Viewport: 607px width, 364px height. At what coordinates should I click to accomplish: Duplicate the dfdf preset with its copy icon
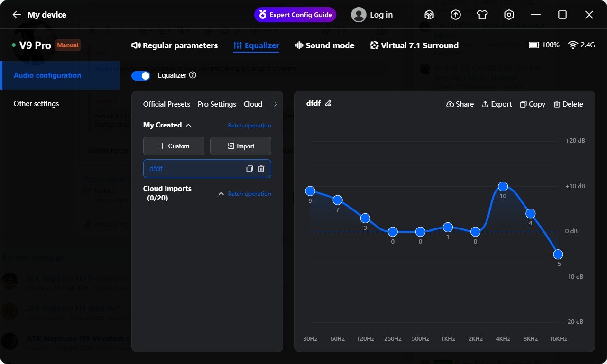point(249,169)
